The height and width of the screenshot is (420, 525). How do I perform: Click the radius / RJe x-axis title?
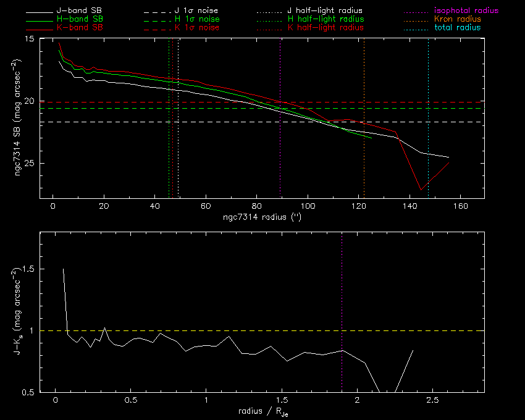pos(261,411)
